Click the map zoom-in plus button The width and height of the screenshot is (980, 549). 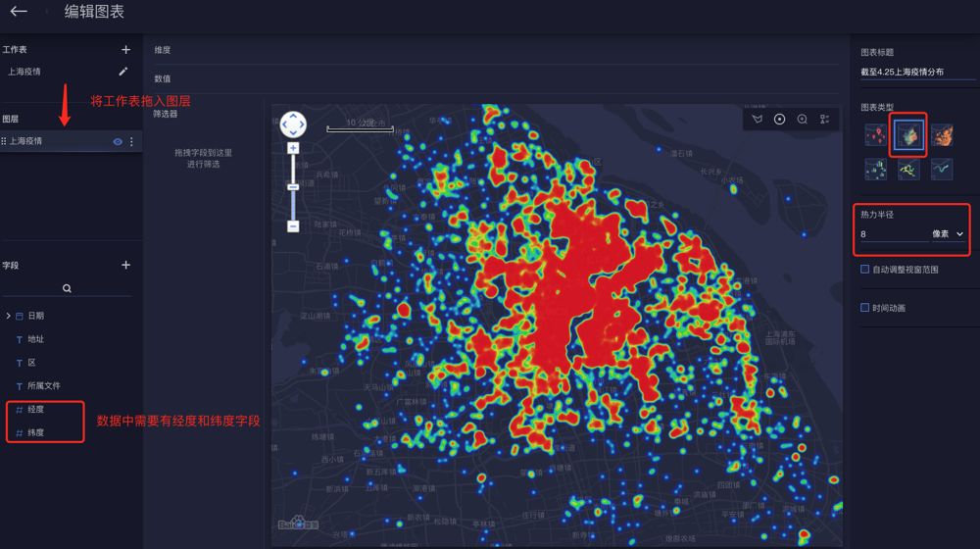(292, 148)
